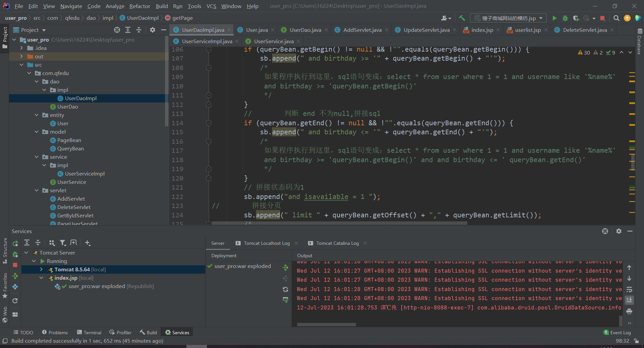
Task: Stop Tomcat server in Services sidebar
Action: tap(15, 265)
